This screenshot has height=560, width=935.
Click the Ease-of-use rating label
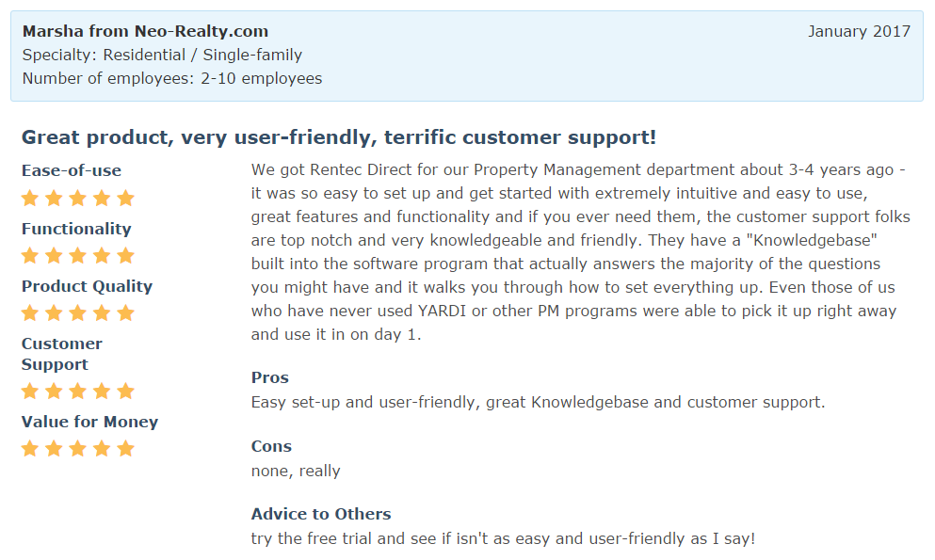click(72, 170)
